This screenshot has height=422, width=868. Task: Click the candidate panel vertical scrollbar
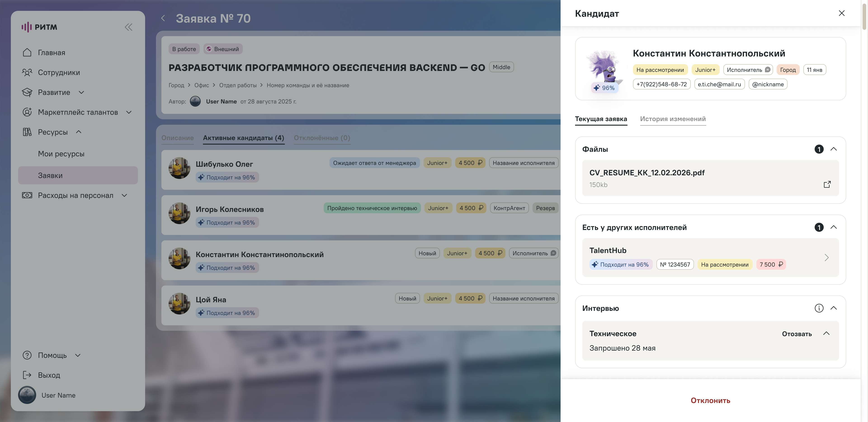click(864, 17)
